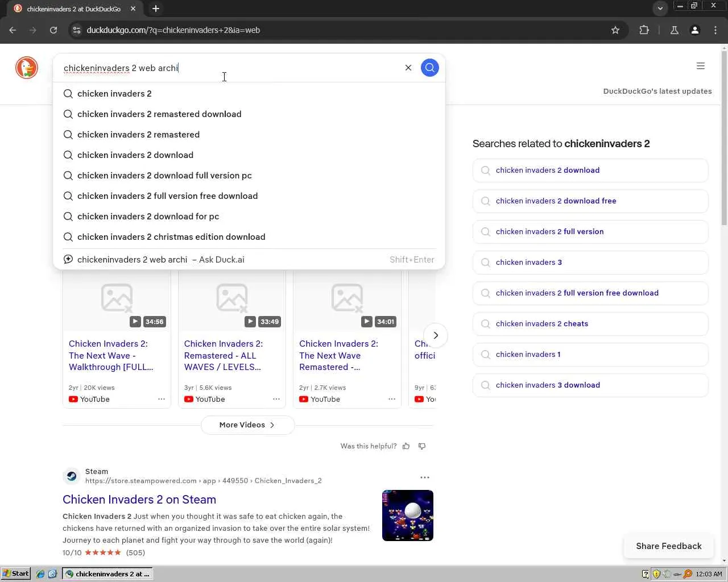Open a new browser tab
The height and width of the screenshot is (582, 728).
tap(156, 9)
